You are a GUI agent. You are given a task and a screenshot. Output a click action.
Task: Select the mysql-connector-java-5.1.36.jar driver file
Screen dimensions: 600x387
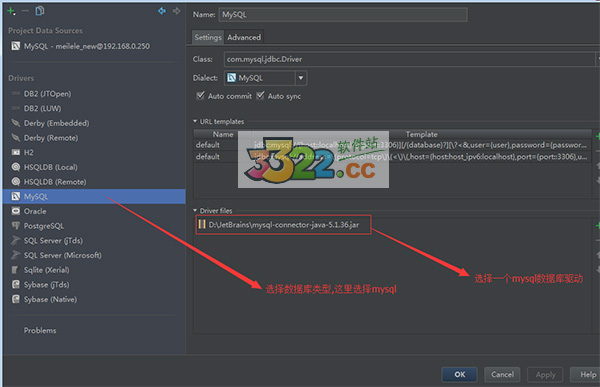point(284,225)
